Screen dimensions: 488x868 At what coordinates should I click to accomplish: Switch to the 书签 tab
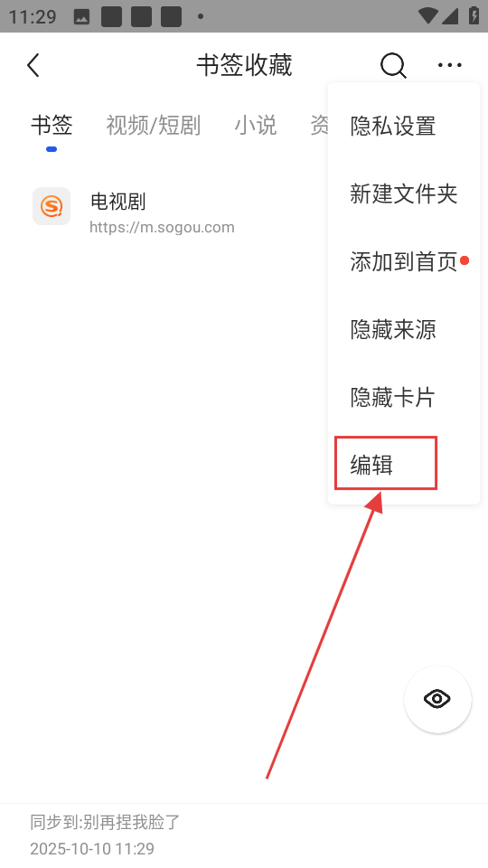pyautogui.click(x=52, y=125)
